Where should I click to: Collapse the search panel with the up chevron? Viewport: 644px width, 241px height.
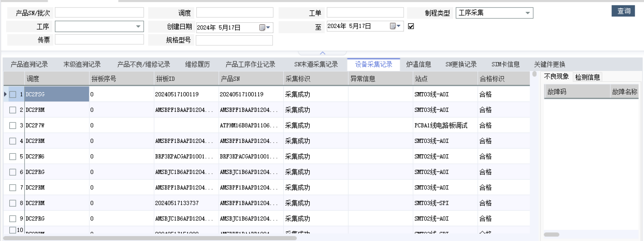pyautogui.click(x=322, y=53)
